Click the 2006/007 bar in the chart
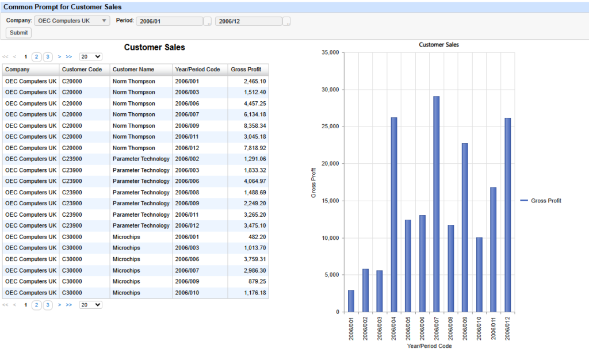 click(436, 204)
